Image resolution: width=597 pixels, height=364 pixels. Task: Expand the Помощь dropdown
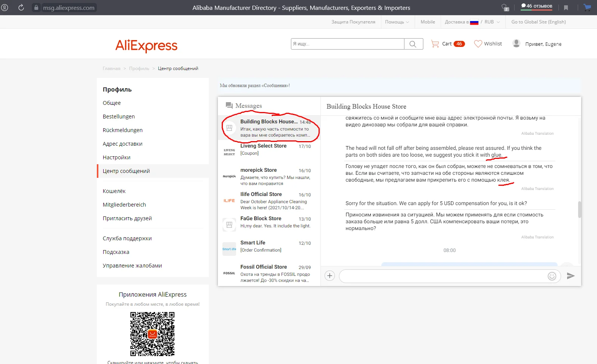pos(397,22)
